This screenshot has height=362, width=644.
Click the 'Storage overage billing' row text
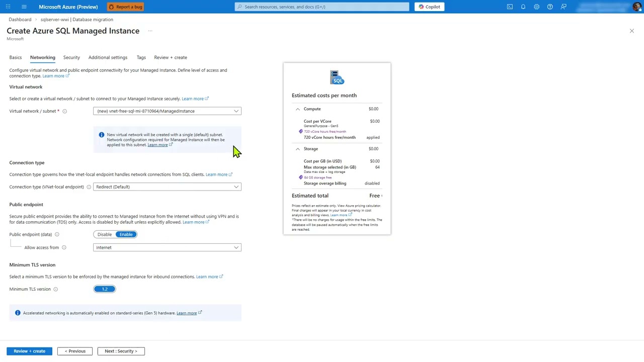pos(325,184)
